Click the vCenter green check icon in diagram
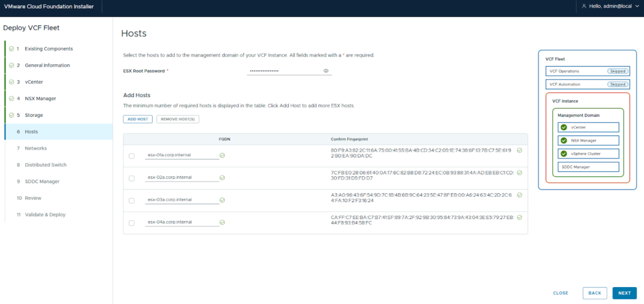644x304 pixels. [x=564, y=127]
